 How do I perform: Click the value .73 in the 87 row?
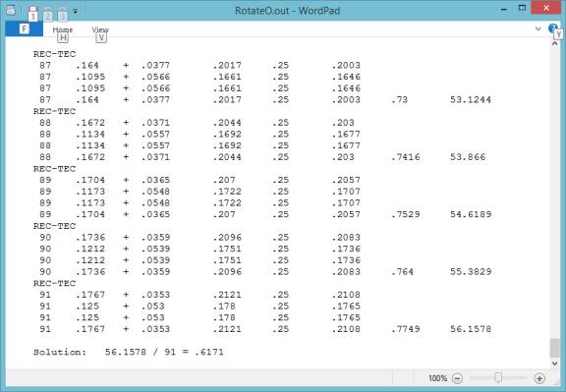tap(399, 99)
